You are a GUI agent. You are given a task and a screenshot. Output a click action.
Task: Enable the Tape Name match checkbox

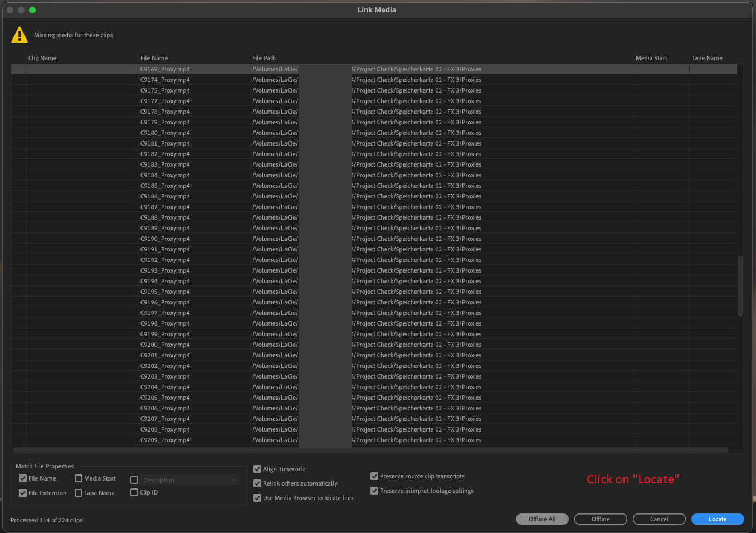(79, 493)
